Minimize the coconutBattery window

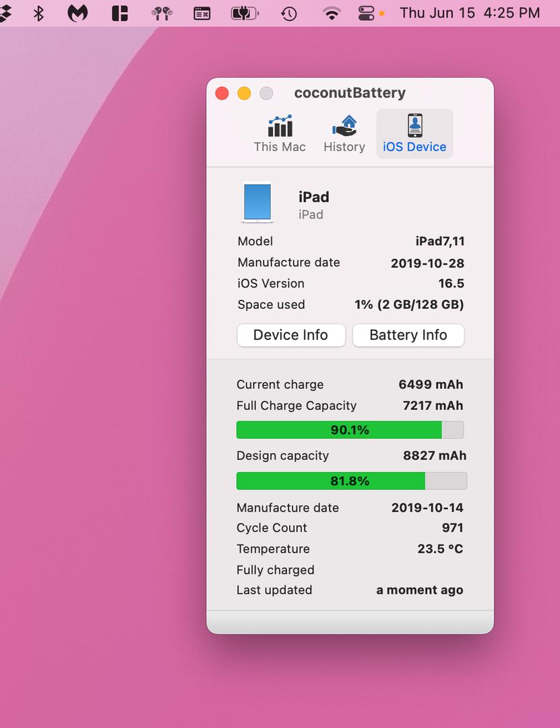coord(244,93)
